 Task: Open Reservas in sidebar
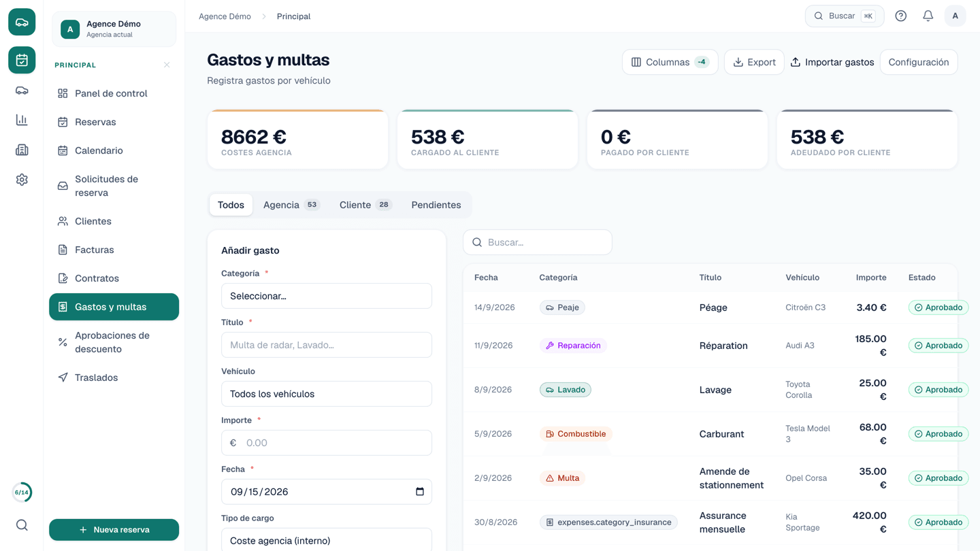[x=114, y=122]
